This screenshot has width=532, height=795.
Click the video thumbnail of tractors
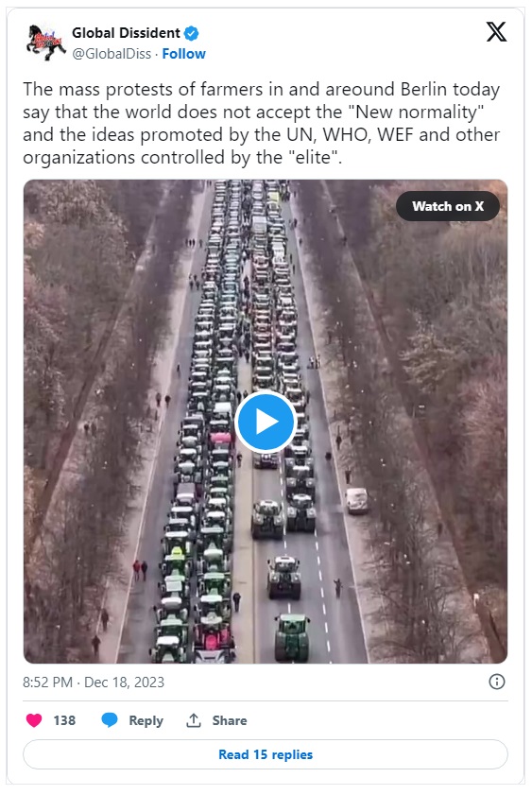click(266, 422)
